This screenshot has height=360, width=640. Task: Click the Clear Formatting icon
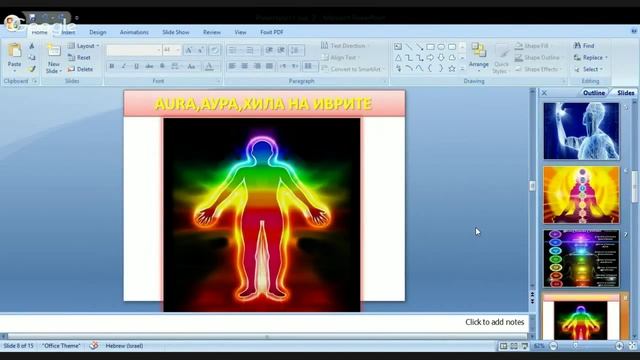tap(214, 50)
